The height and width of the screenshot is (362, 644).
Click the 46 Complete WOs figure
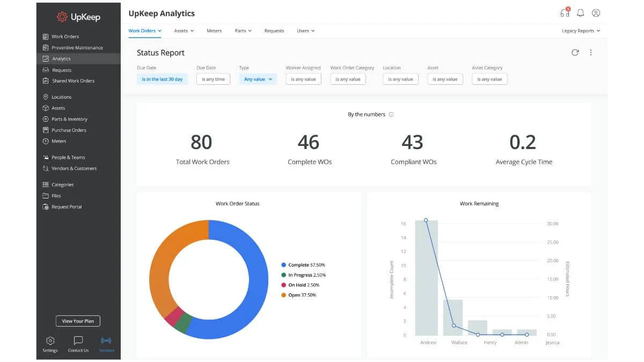(x=309, y=142)
